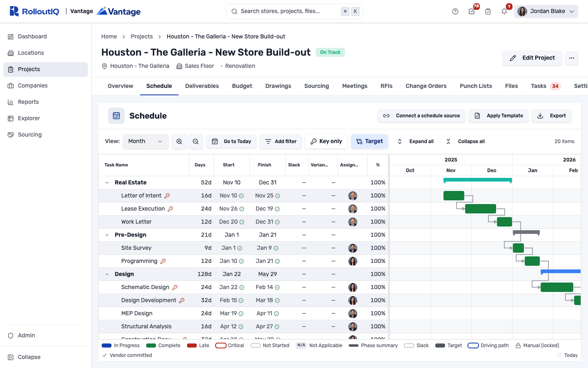588x368 pixels.
Task: Click key icon beside Design Development
Action: pos(182,301)
